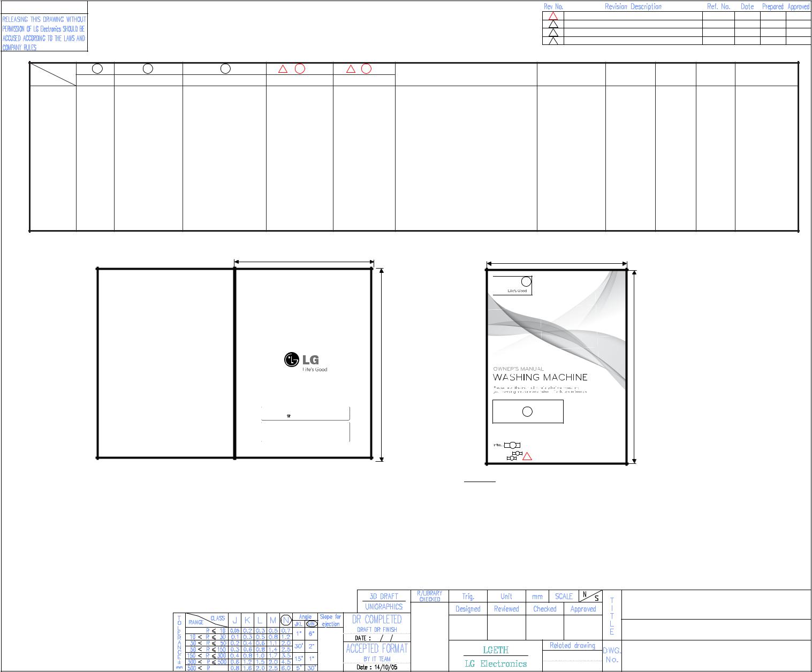The height and width of the screenshot is (672, 812).
Task: Select the 'LGETH' company text
Action: click(x=496, y=650)
